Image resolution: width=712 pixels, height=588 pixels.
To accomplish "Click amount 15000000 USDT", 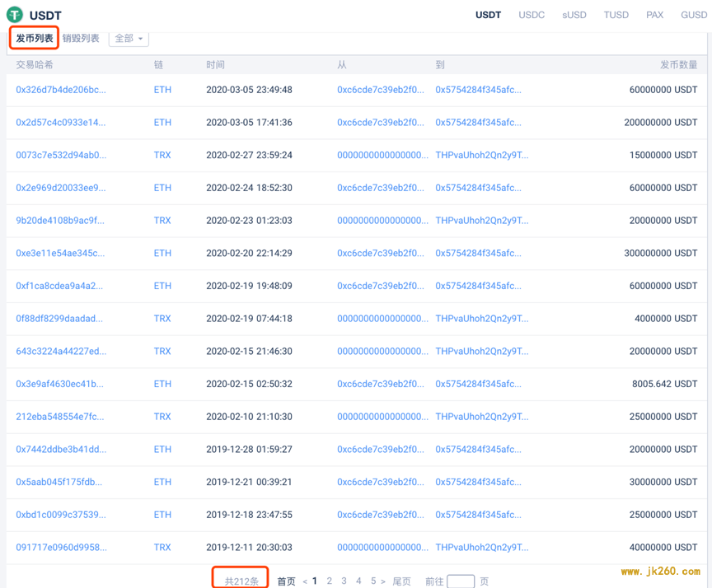I will (x=663, y=155).
